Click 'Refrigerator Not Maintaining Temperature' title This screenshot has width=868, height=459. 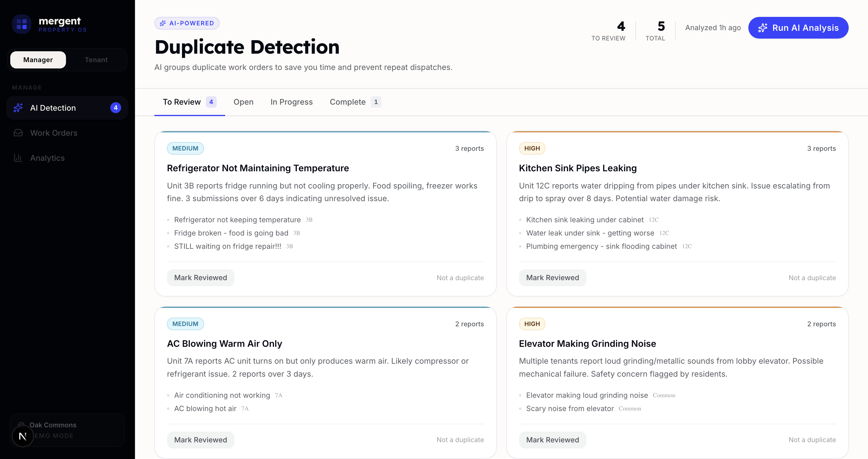tap(258, 168)
